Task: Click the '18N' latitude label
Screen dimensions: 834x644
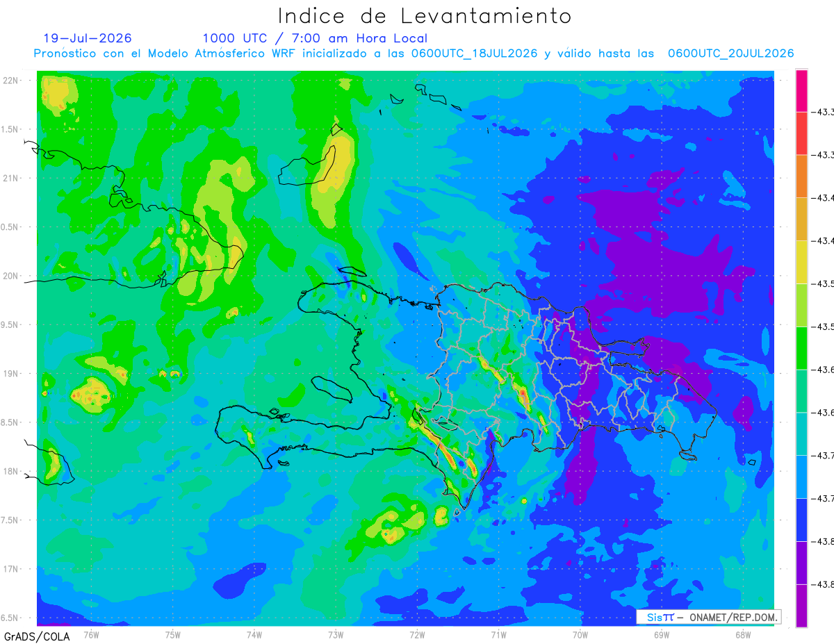Action: (x=10, y=471)
